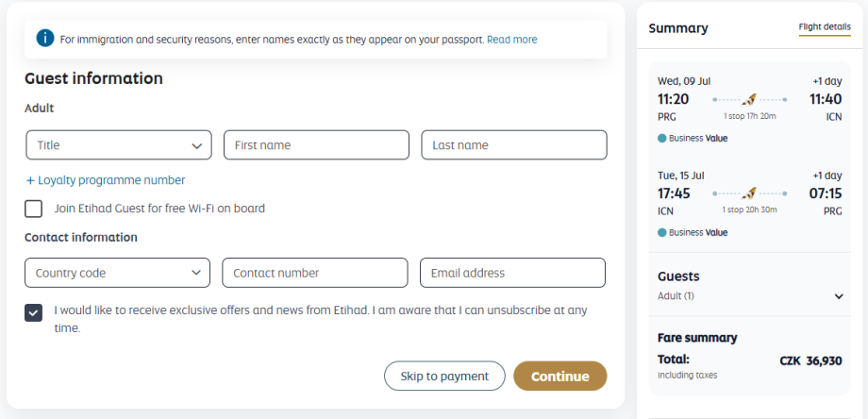Open the Title dropdown
This screenshot has width=868, height=419.
point(119,145)
